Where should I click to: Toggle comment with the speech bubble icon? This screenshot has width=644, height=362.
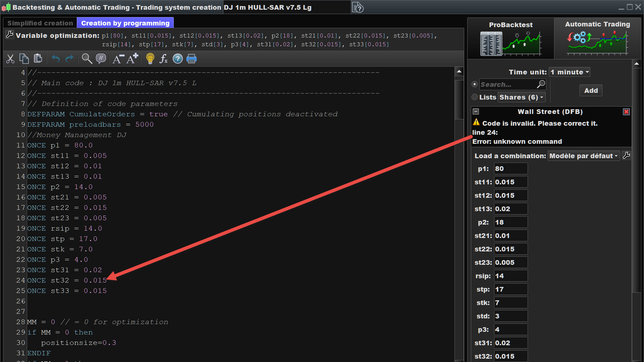pyautogui.click(x=101, y=59)
